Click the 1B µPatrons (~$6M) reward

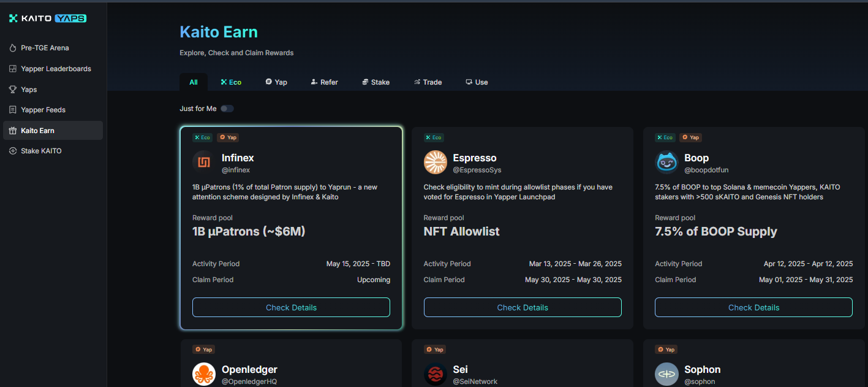click(249, 232)
